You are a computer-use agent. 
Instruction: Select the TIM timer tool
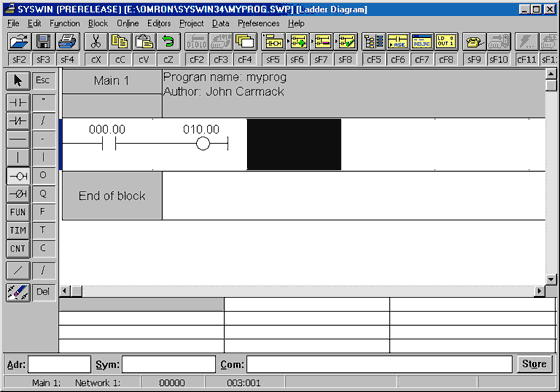18,231
